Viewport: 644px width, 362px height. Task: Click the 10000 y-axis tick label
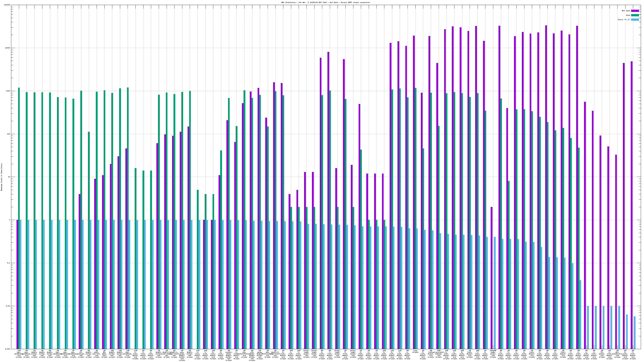pos(7,48)
